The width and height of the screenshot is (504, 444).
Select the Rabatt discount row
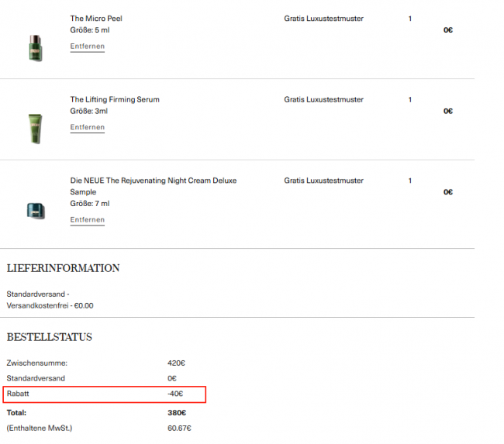pyautogui.click(x=105, y=394)
